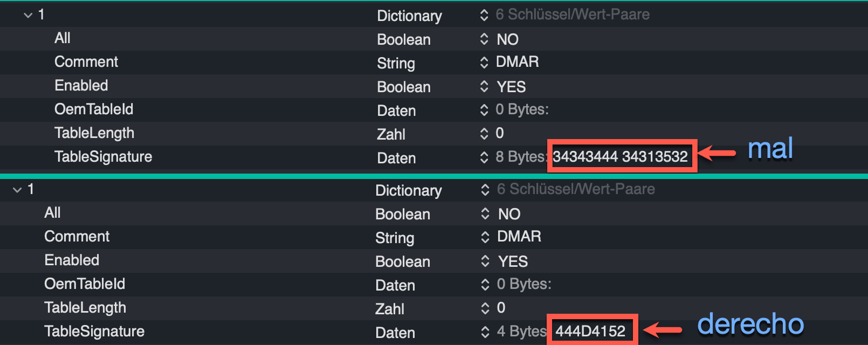This screenshot has width=868, height=345.
Task: Toggle the lower panel's Enabled YES value
Action: (513, 261)
